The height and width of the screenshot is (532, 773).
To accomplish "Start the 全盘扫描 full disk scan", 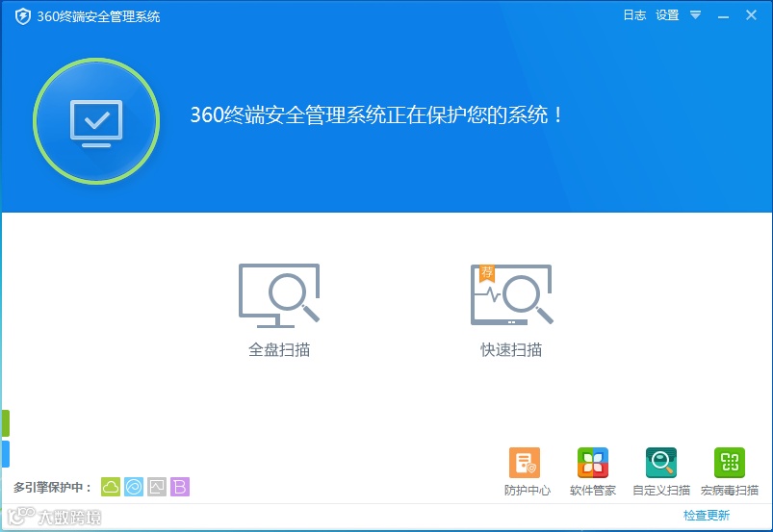I will click(x=279, y=310).
